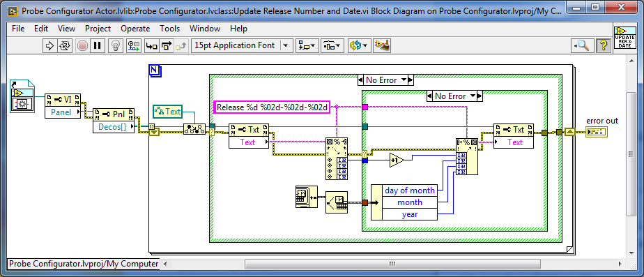Click the LabVIEW icon in the title bar
Viewport: 644px width, 277px height.
coord(13,11)
